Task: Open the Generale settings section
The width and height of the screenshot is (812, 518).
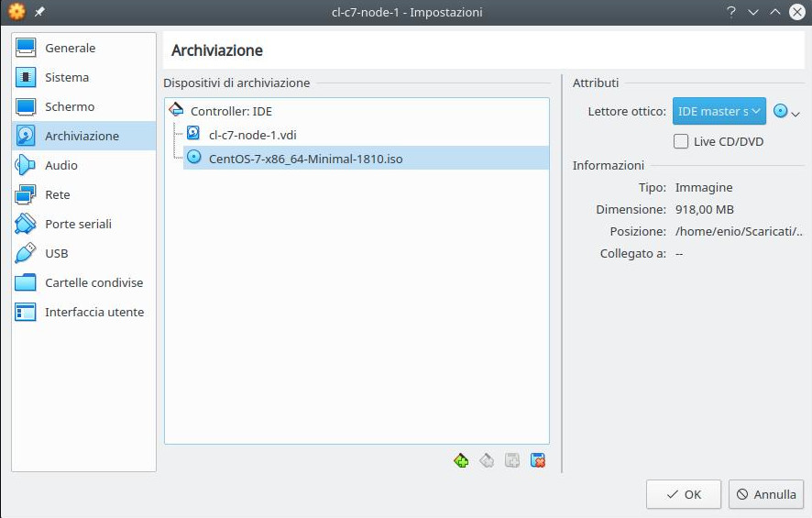Action: coord(70,48)
